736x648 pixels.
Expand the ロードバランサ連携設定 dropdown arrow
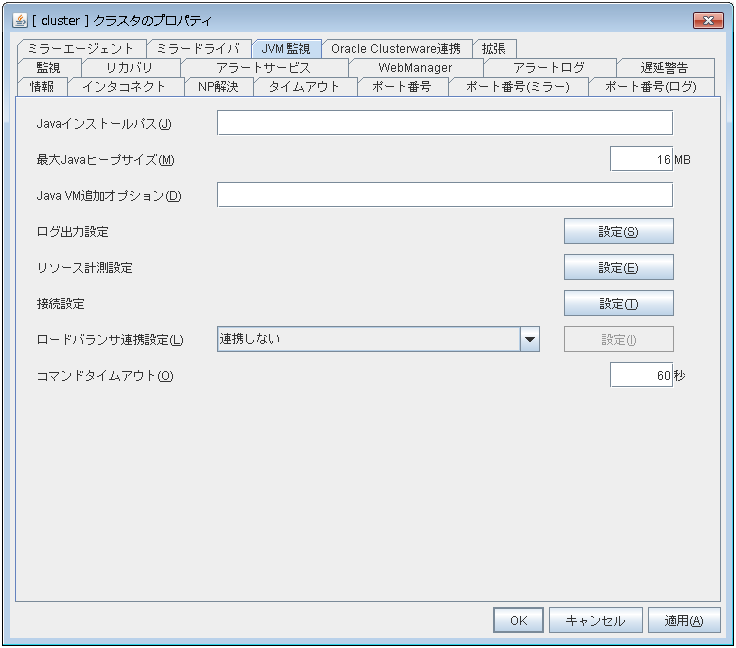pyautogui.click(x=530, y=339)
